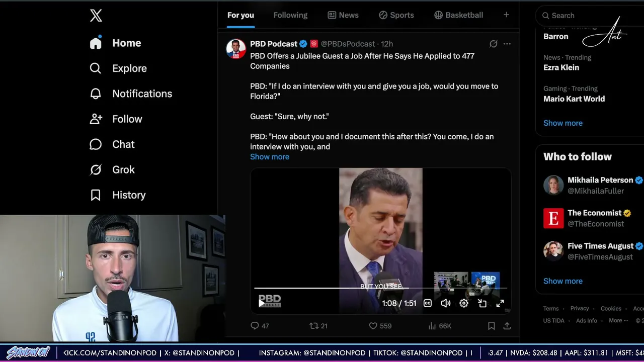Image resolution: width=644 pixels, height=362 pixels.
Task: Add a new timeline tab with the plus icon
Action: (506, 15)
